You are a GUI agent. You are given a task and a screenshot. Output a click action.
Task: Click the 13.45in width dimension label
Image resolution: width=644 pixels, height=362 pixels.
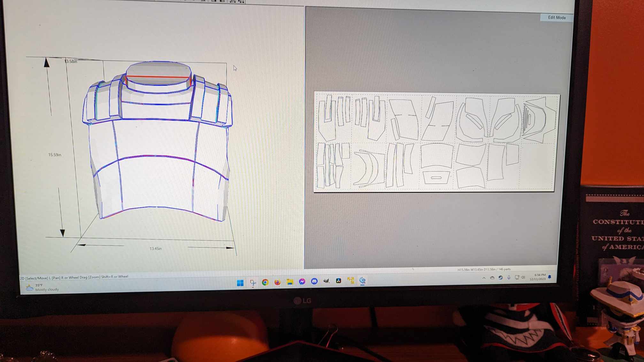point(156,249)
